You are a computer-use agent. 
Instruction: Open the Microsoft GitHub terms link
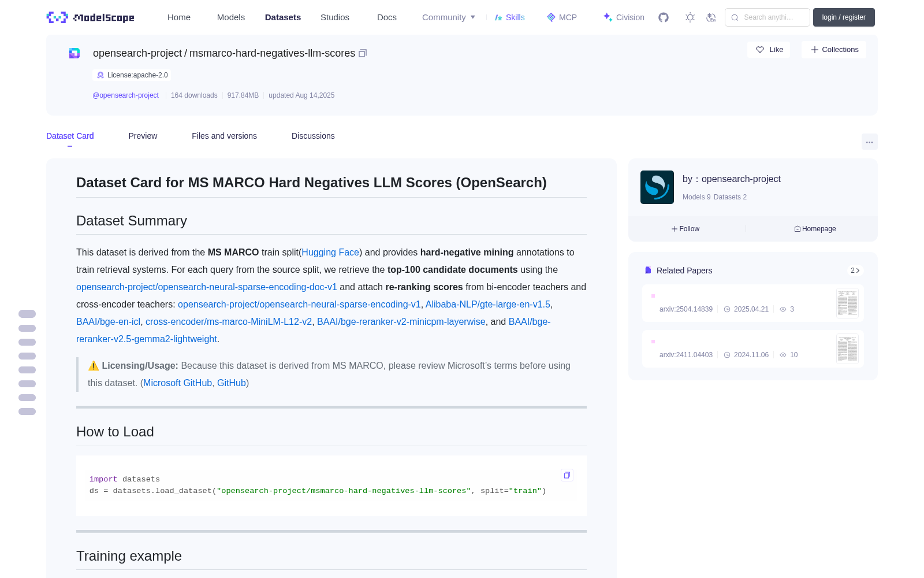[178, 383]
